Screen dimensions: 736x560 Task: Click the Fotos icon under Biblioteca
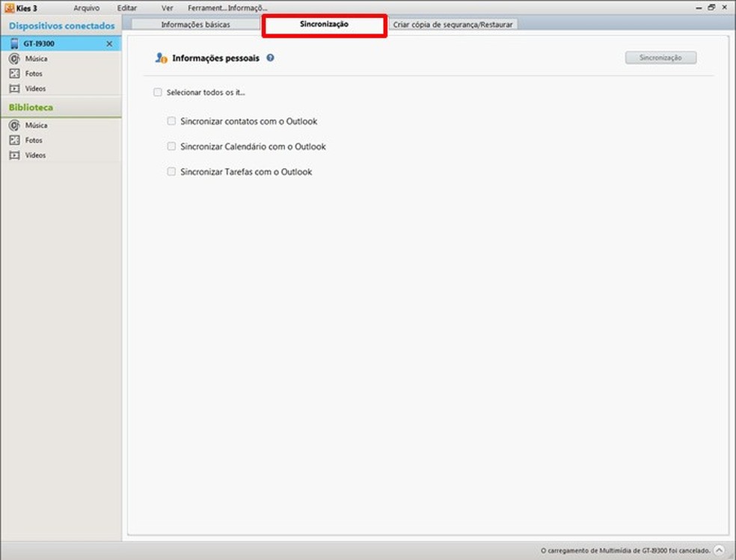(x=14, y=141)
